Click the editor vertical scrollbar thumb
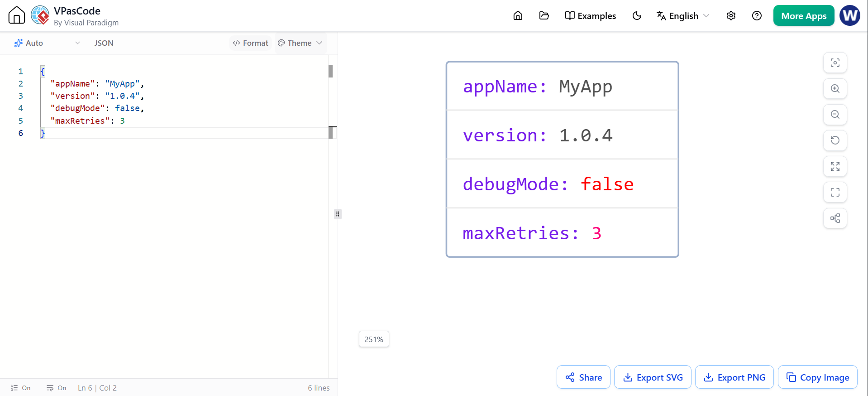The image size is (868, 396). coord(330,71)
